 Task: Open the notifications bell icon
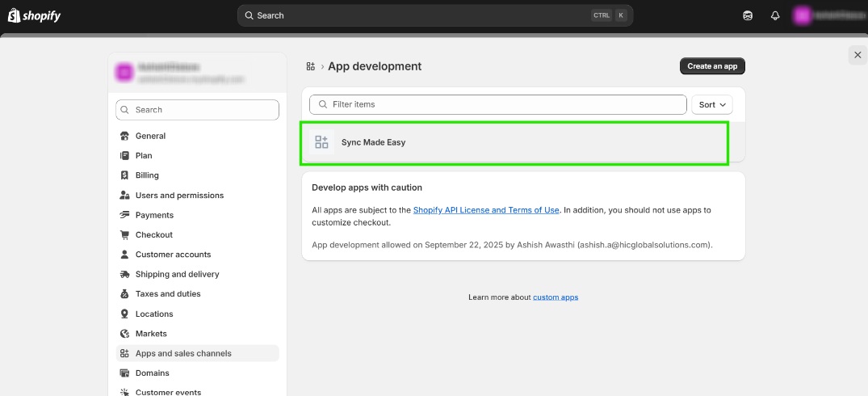tap(775, 15)
